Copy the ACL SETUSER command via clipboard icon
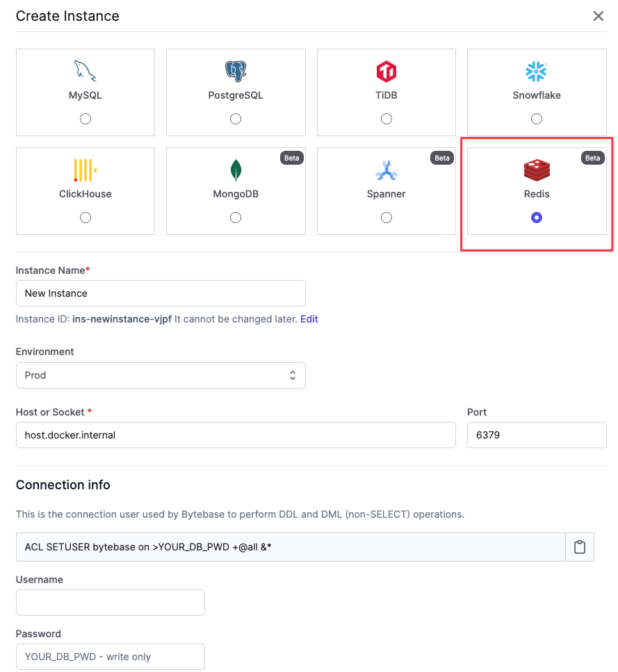The height and width of the screenshot is (672, 618). pyautogui.click(x=580, y=547)
